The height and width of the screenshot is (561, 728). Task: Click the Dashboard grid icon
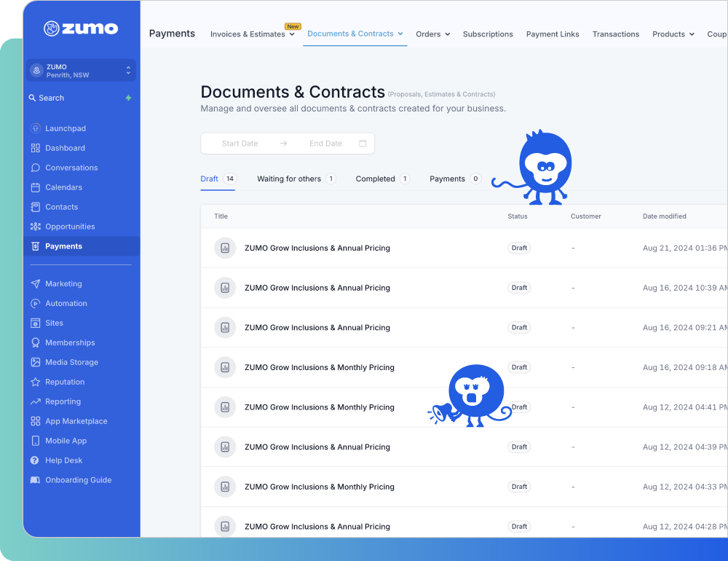click(x=35, y=148)
